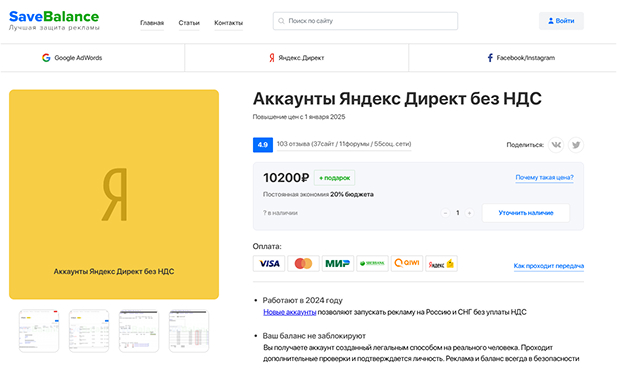Click the Уточнить наличие button
Viewport: 617px width, 375px height.
point(526,213)
